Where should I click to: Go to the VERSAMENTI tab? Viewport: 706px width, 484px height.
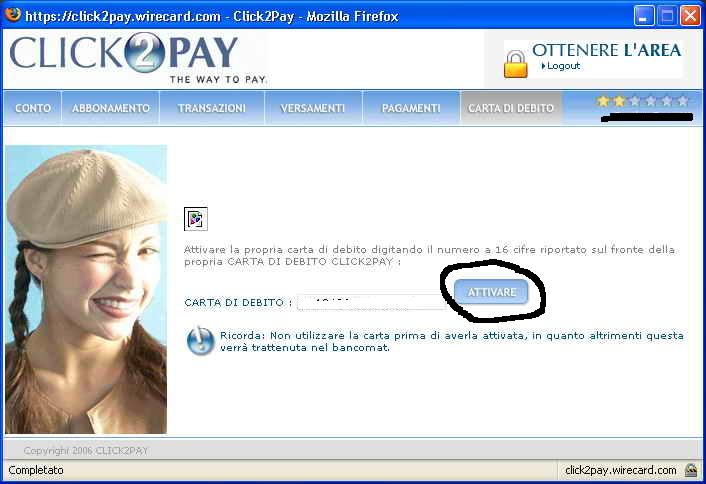click(x=313, y=108)
